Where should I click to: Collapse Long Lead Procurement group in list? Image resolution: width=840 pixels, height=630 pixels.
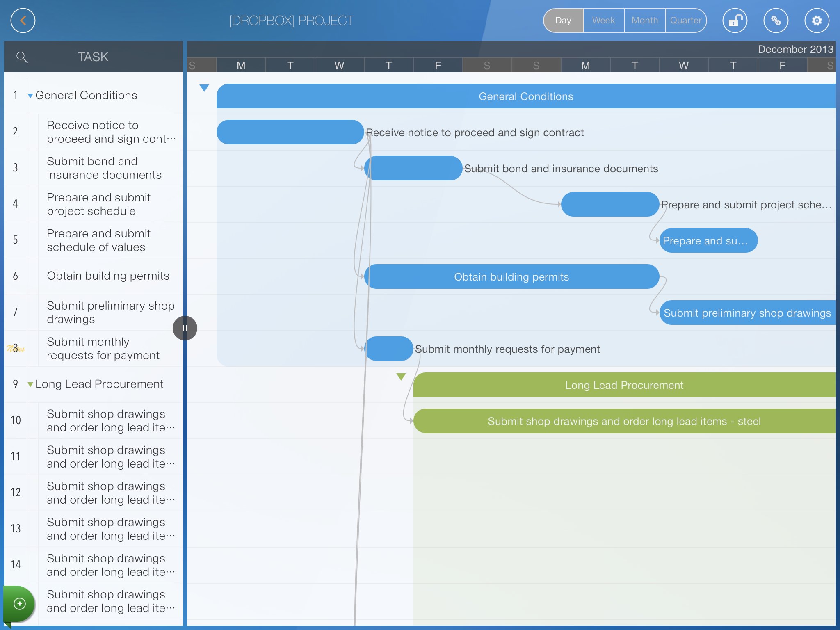(30, 385)
